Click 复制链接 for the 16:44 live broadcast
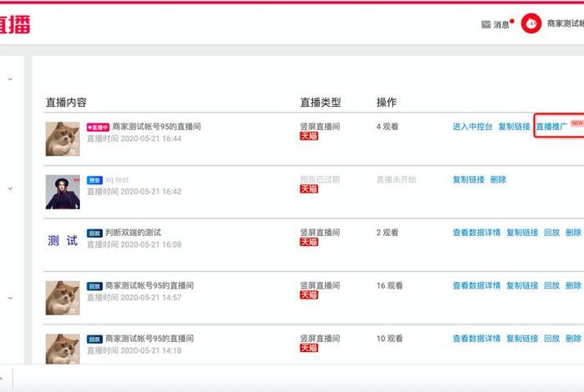This screenshot has width=584, height=392. (515, 127)
